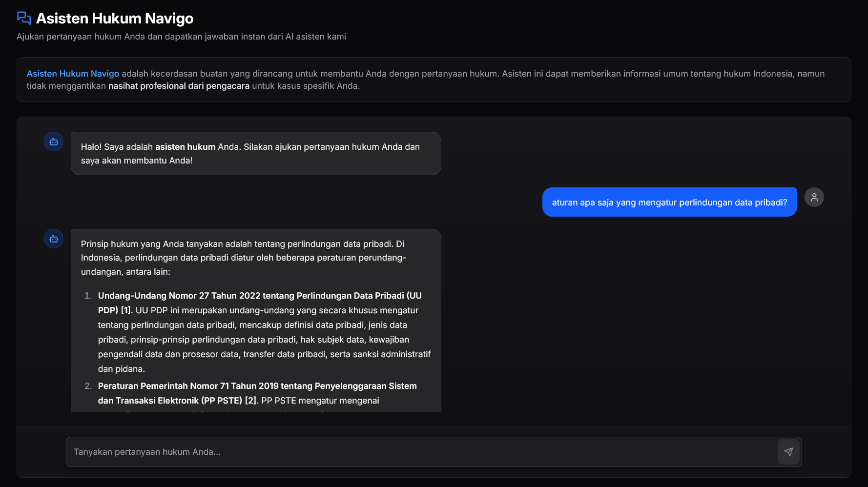The image size is (868, 487).
Task: Open the Asisten Hukum Navigo link
Action: tap(73, 74)
